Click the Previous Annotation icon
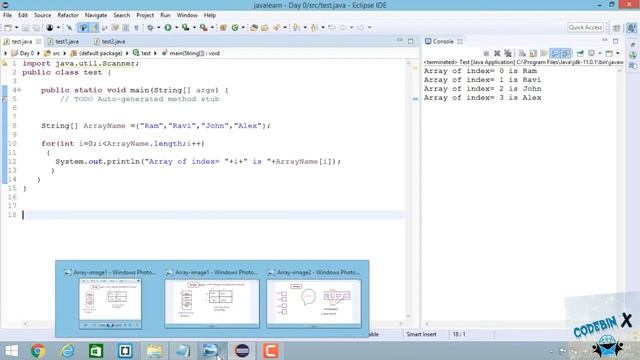640x360 pixels. 314,27
